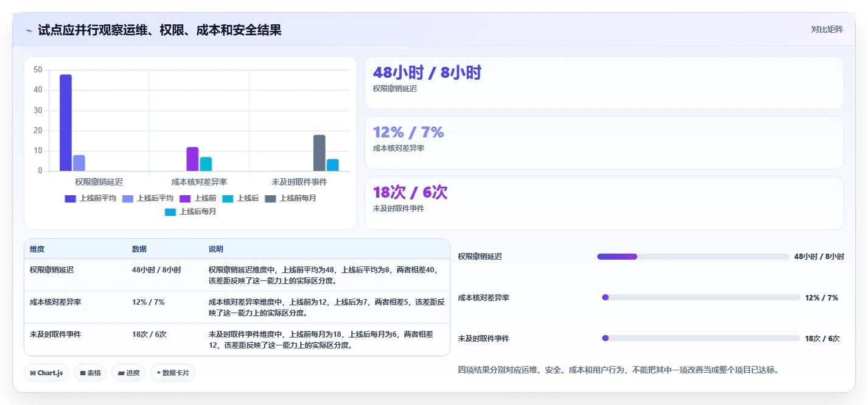Toggle the purple 上线前 legend entry

(x=198, y=198)
